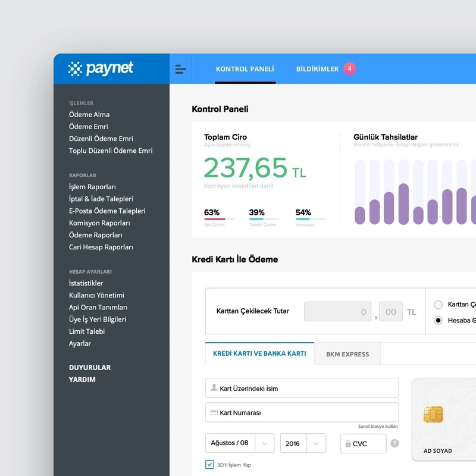Open the 2016 year dropdown
Viewport: 476px width, 476px height.
303,443
